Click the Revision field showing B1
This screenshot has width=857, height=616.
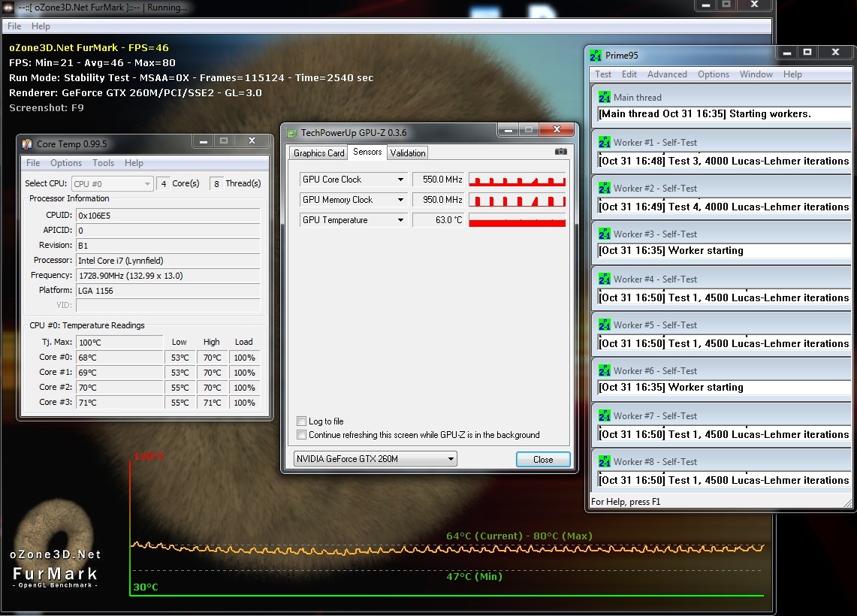pyautogui.click(x=167, y=246)
